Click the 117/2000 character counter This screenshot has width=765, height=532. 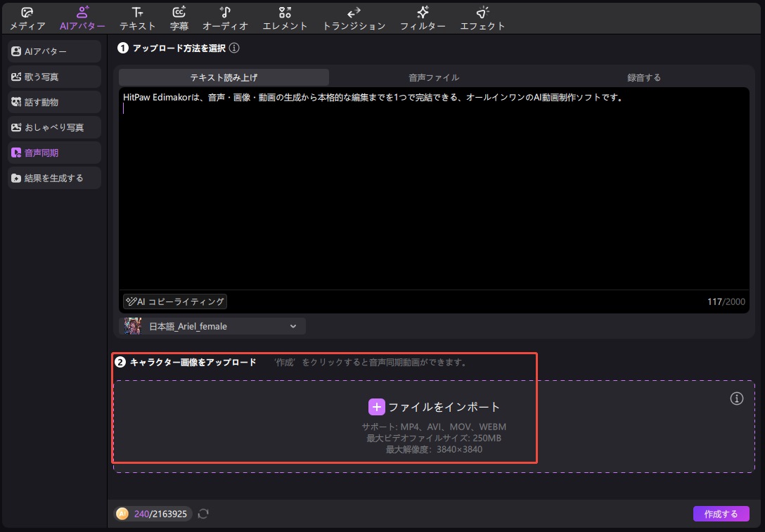click(726, 301)
